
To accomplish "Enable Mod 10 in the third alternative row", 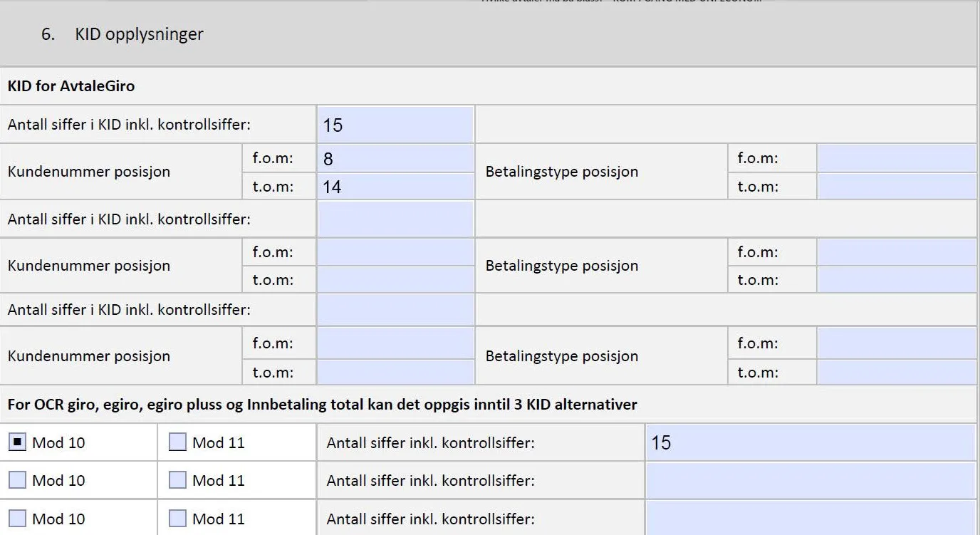I will (16, 517).
